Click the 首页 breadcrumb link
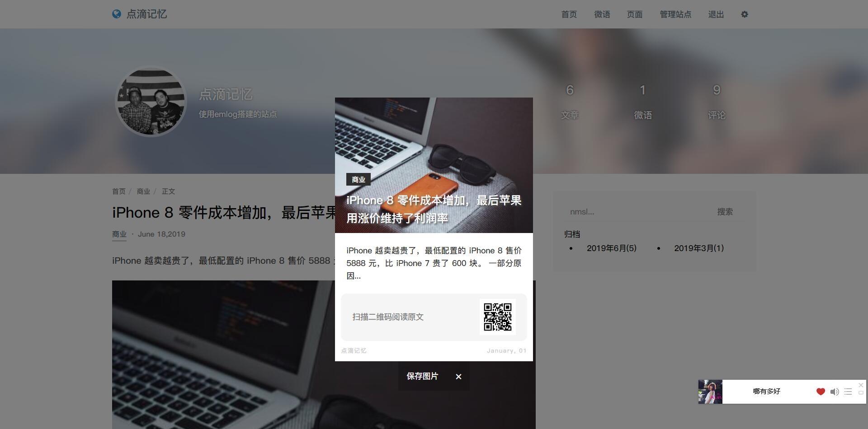The image size is (868, 429). pyautogui.click(x=119, y=191)
